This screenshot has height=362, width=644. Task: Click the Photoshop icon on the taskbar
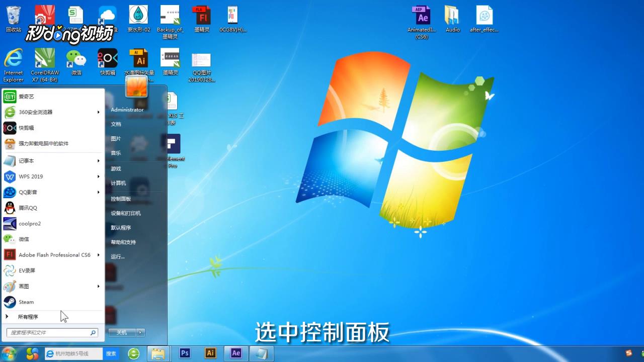[x=185, y=353]
